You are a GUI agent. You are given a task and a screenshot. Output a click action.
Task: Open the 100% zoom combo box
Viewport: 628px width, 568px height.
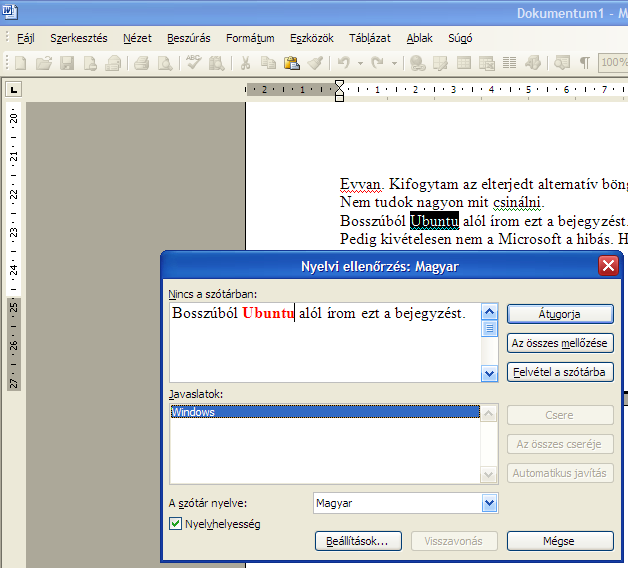point(613,63)
